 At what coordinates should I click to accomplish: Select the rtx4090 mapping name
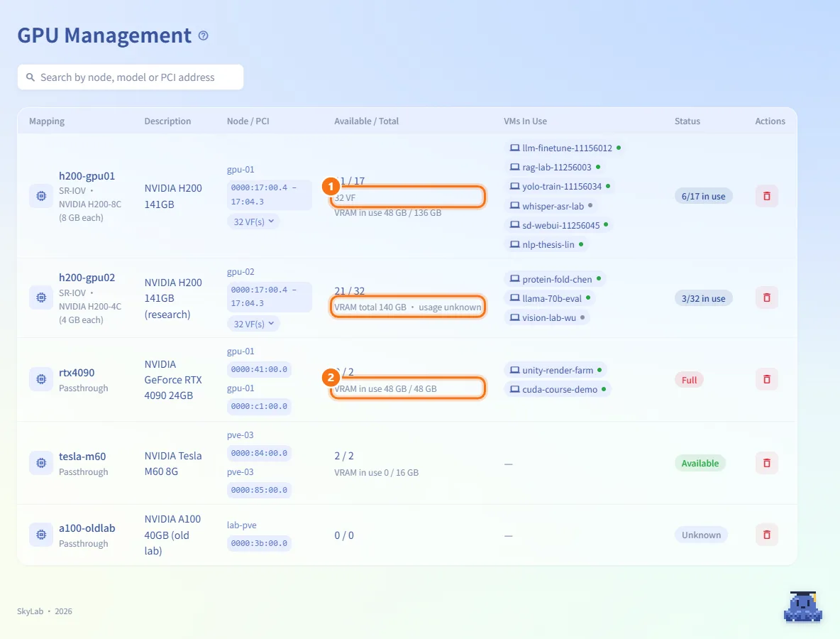tap(77, 373)
